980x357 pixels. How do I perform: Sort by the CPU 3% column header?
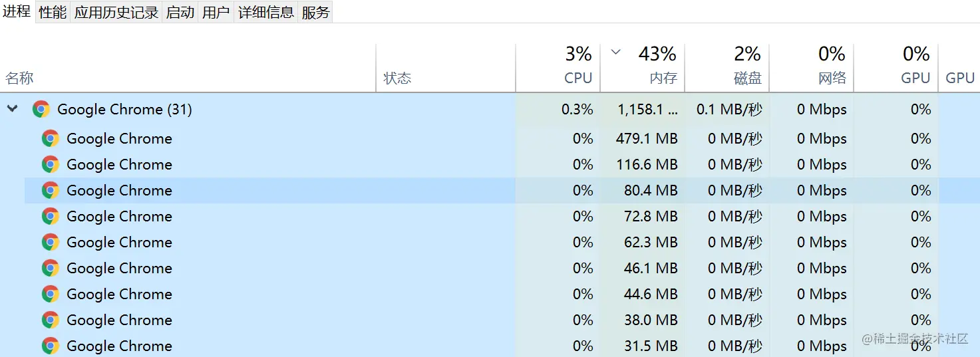pyautogui.click(x=558, y=68)
